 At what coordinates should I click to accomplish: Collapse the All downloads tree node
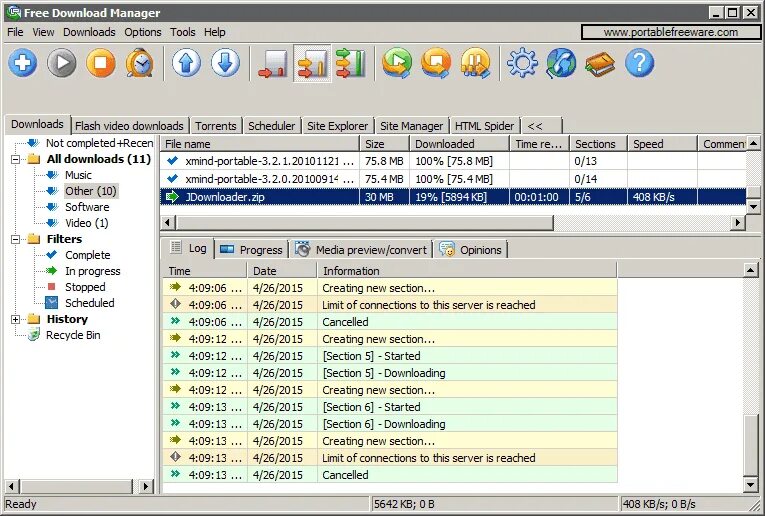click(x=16, y=159)
